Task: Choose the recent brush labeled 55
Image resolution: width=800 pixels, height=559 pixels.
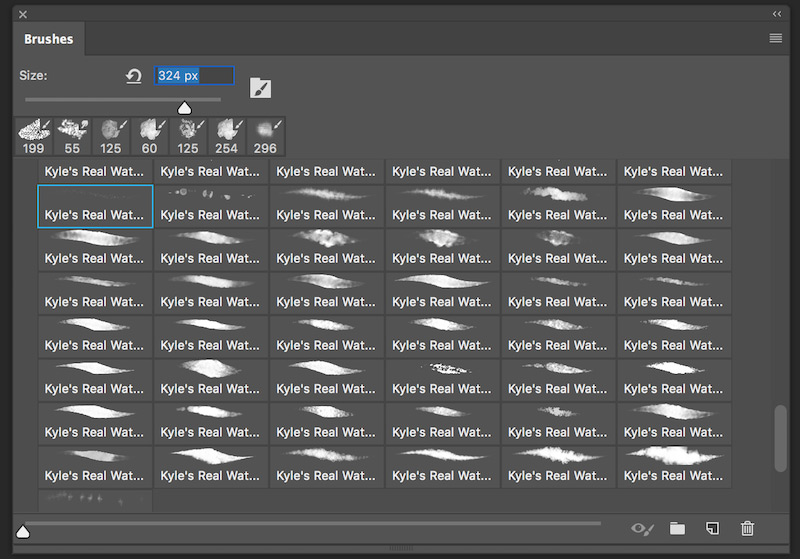Action: [72, 136]
